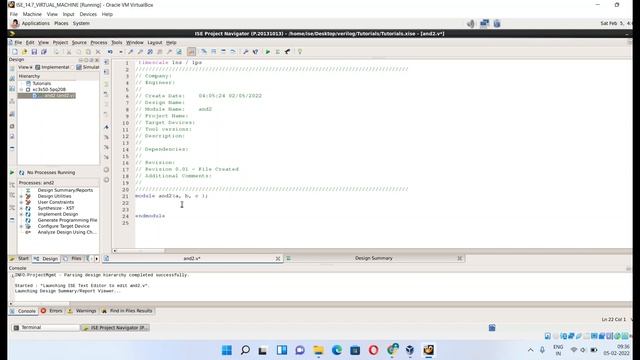Click the light bulb tips icon
Screen dimensions: 640x360
click(300, 52)
